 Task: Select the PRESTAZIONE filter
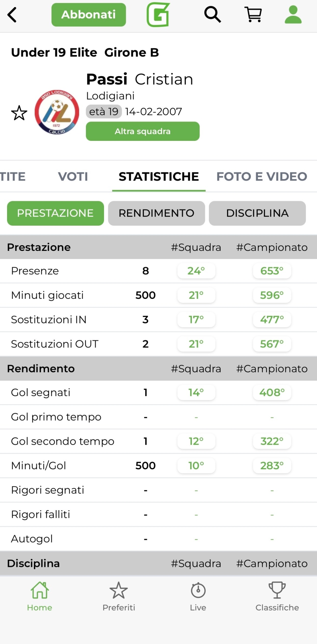point(55,213)
